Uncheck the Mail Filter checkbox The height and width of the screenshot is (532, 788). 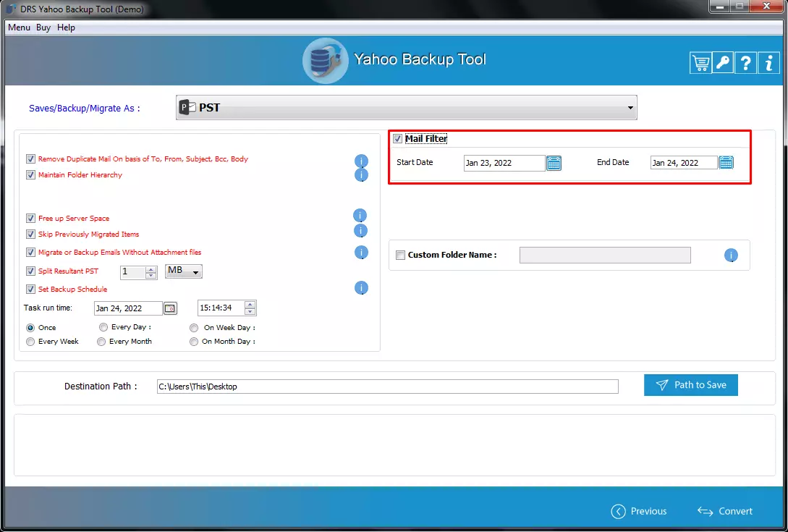[x=397, y=138]
